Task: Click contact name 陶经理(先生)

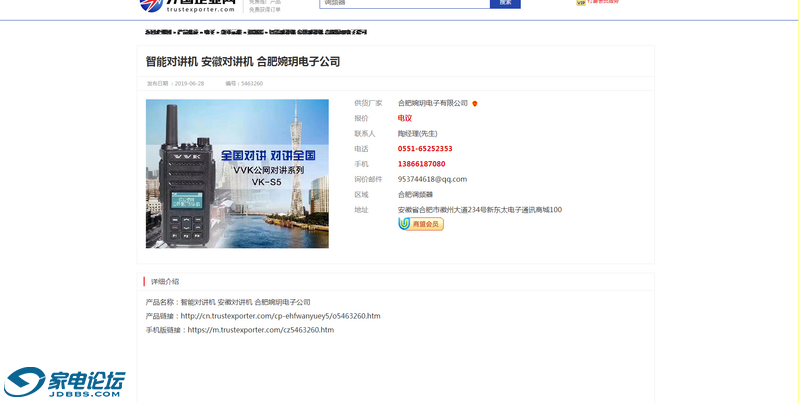Action: coord(417,133)
